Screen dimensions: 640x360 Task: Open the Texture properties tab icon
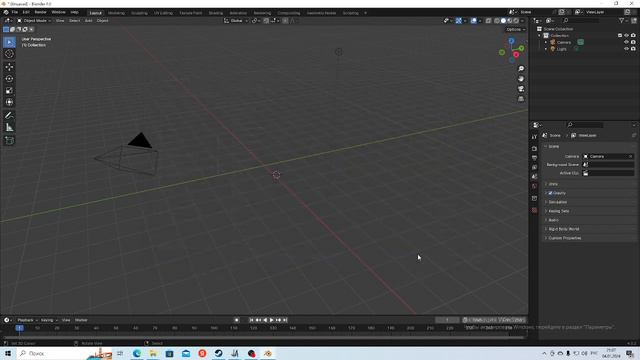pyautogui.click(x=534, y=210)
